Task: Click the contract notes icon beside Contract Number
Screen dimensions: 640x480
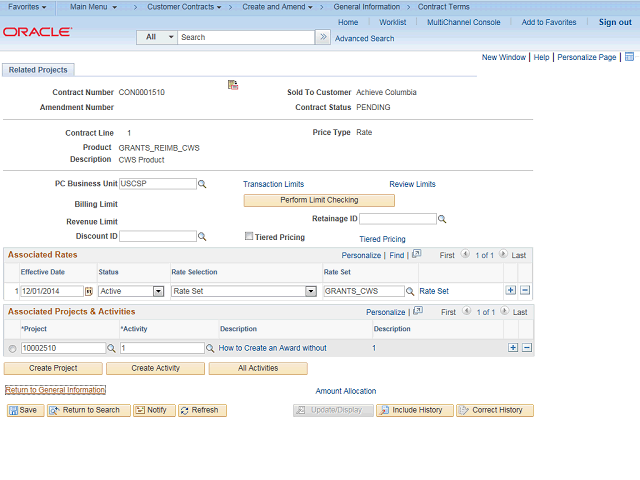Action: click(x=233, y=85)
